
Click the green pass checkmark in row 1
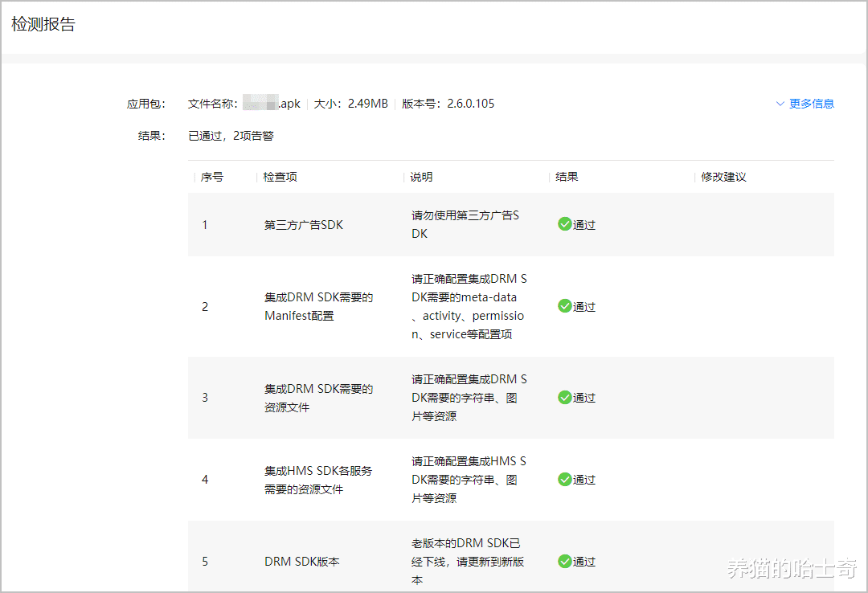tap(564, 224)
